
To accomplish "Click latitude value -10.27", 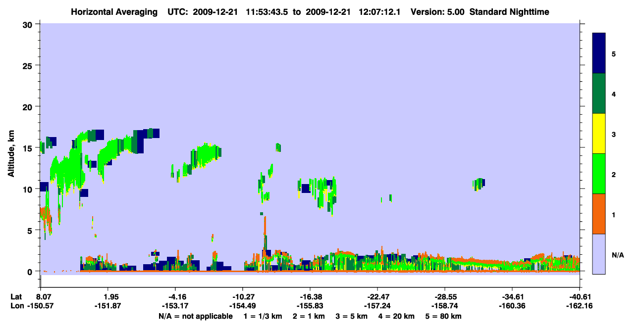I will [x=243, y=297].
